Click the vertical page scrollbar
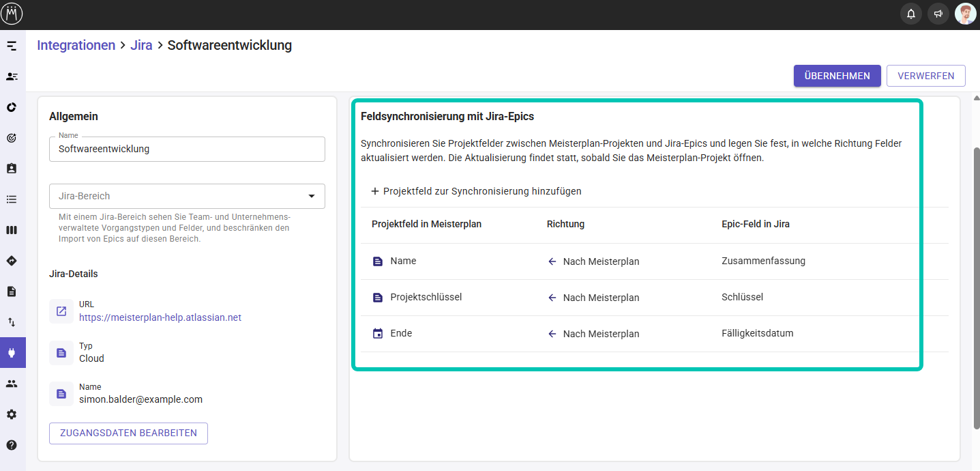Screen dimensions: 980x471 coord(977,287)
